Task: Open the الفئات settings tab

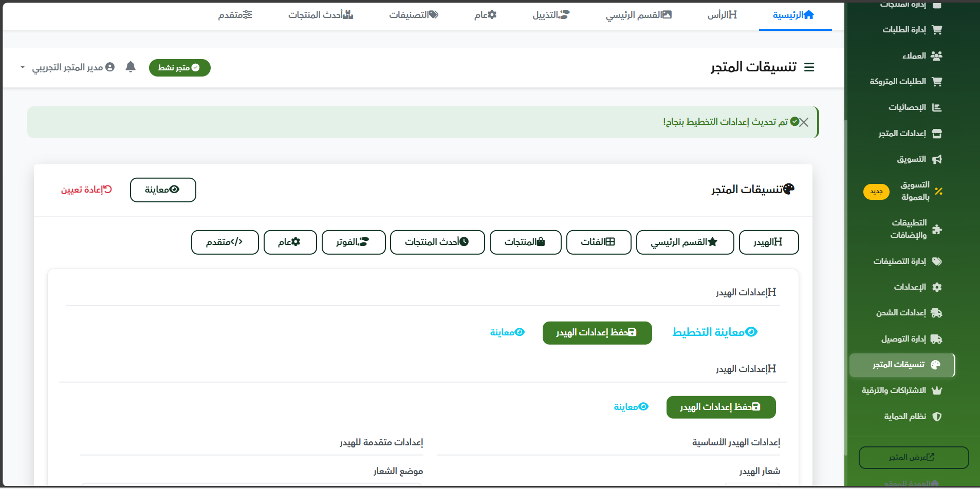Action: pyautogui.click(x=599, y=242)
